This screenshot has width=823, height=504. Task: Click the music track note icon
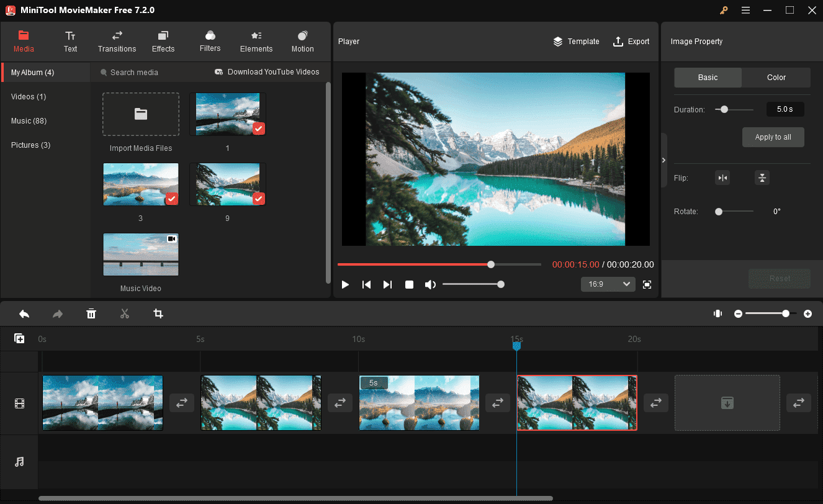19,462
